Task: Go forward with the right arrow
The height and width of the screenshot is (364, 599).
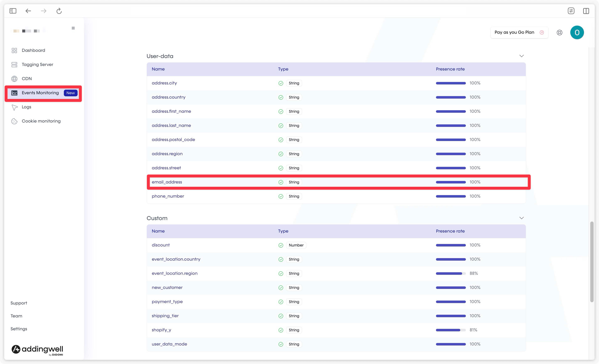Action: pyautogui.click(x=43, y=11)
